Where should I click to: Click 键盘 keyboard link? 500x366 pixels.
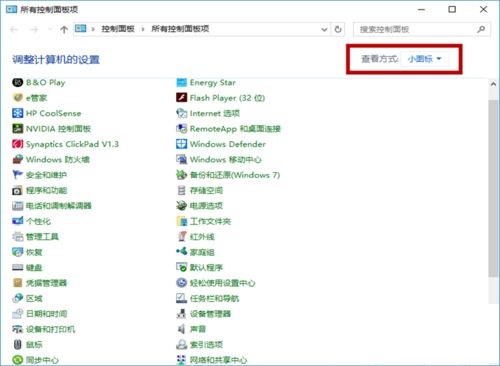[x=34, y=267]
